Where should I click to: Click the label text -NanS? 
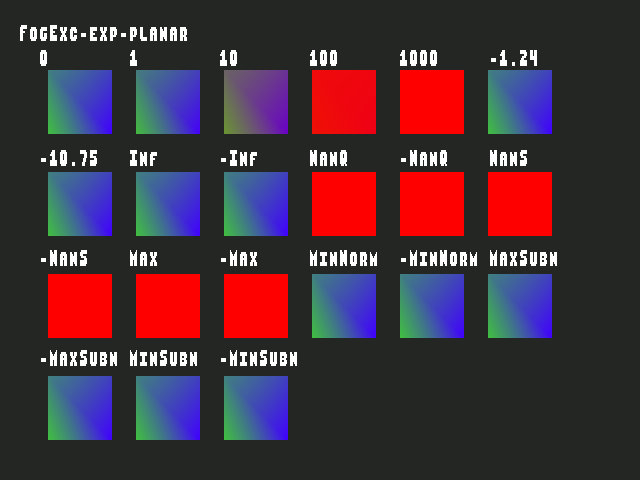[64, 258]
